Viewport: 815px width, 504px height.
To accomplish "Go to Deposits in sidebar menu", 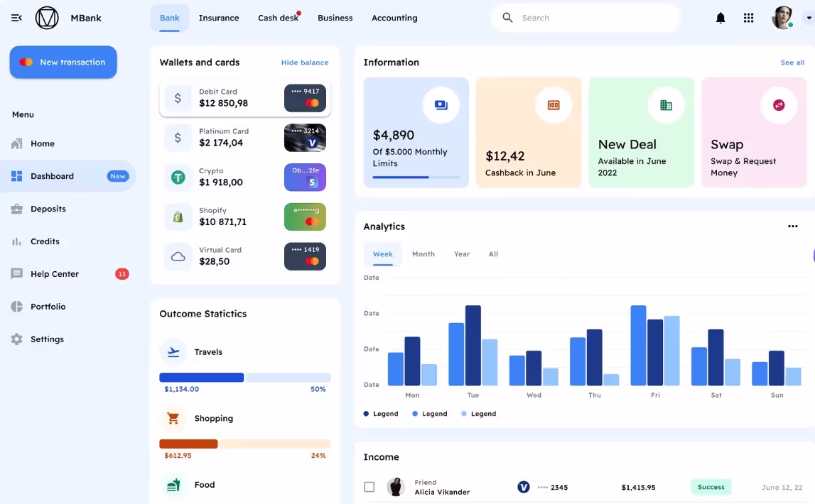I will point(48,209).
